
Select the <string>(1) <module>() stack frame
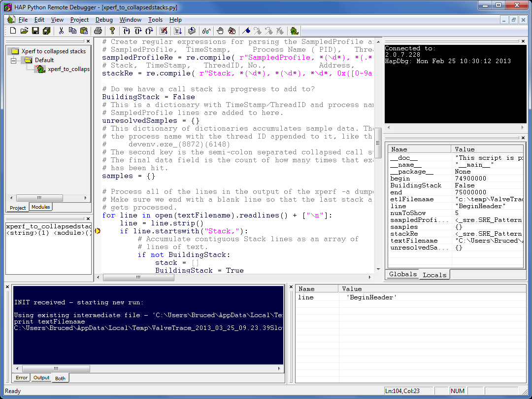tap(49, 233)
